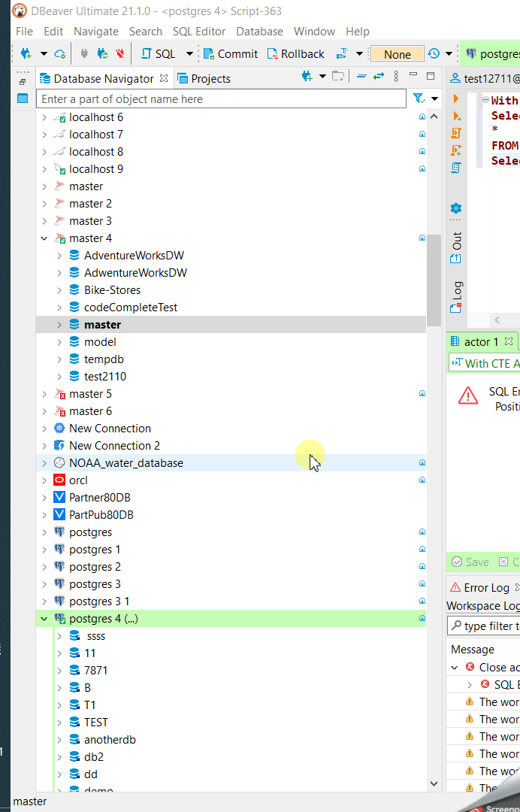
Task: Click the NOAA_water_database connection icon
Action: click(60, 463)
